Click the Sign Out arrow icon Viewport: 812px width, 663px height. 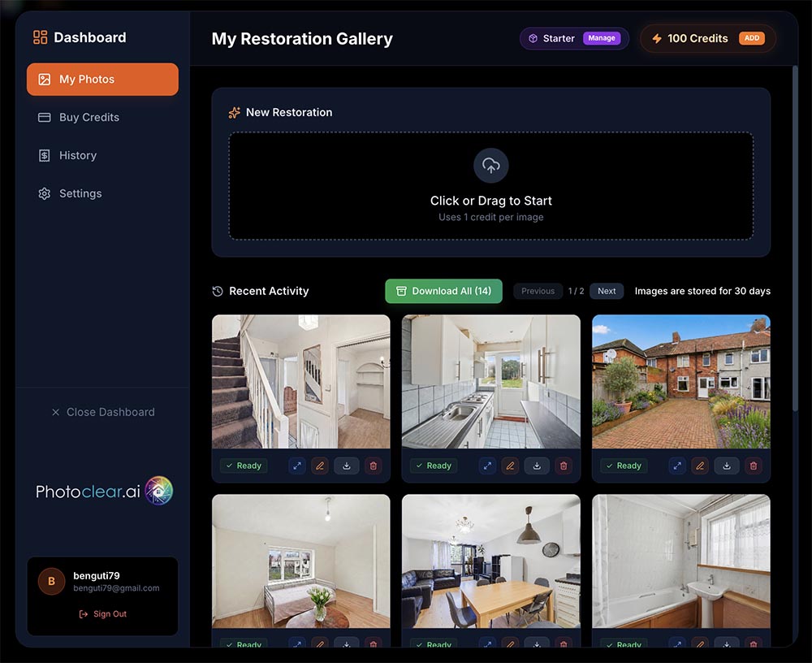point(84,614)
